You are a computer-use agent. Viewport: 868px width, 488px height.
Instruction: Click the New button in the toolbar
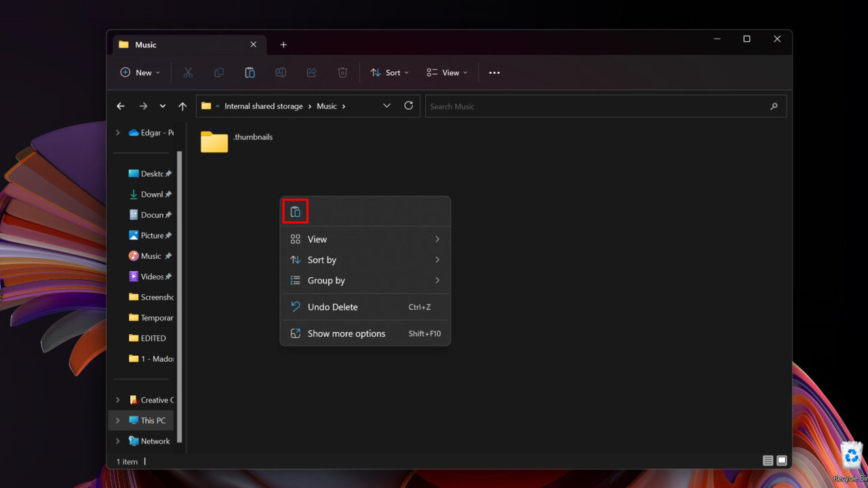[140, 73]
